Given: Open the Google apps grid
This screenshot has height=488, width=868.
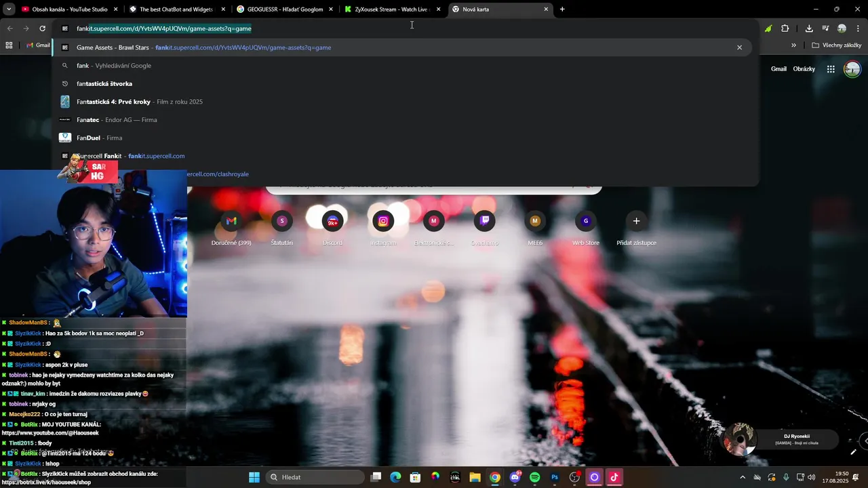Looking at the screenshot, I should click(x=831, y=68).
